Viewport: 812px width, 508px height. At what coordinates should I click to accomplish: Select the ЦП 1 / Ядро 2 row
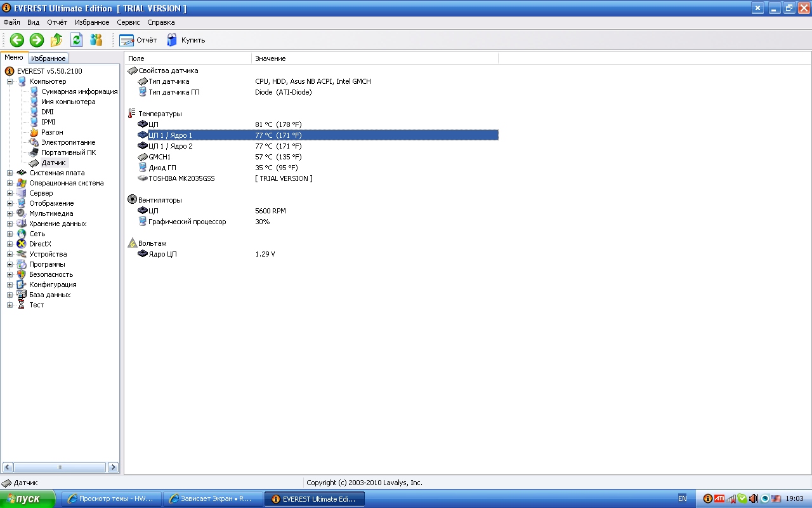tap(317, 146)
